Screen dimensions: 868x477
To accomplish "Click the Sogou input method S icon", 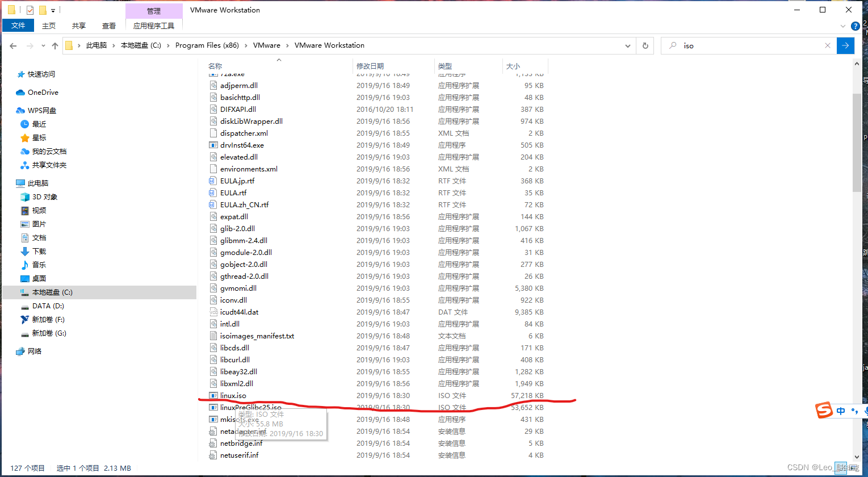I will [x=824, y=410].
